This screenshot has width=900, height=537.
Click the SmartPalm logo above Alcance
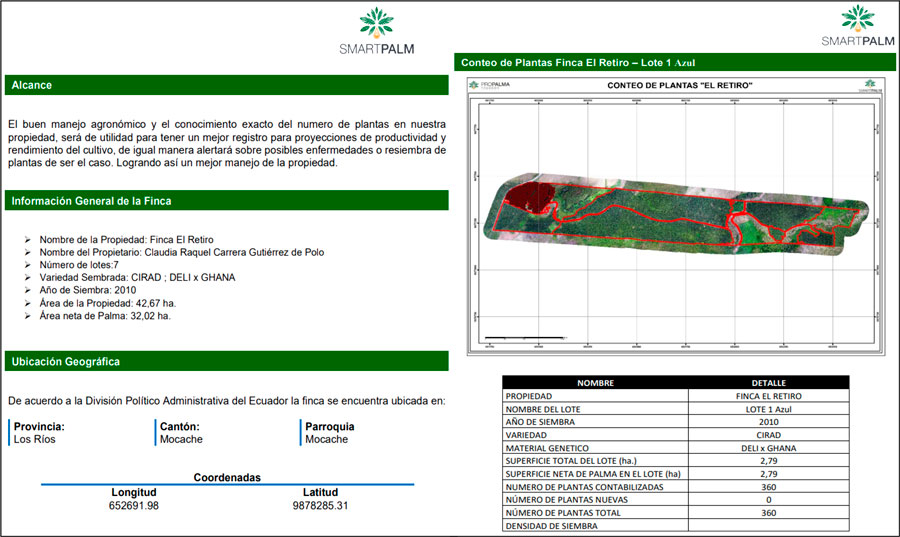click(376, 30)
